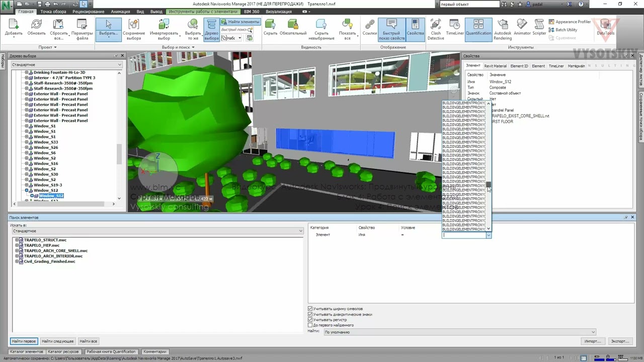Click the Экспорт... button
Screen dimensions: 644x362
pos(619,341)
